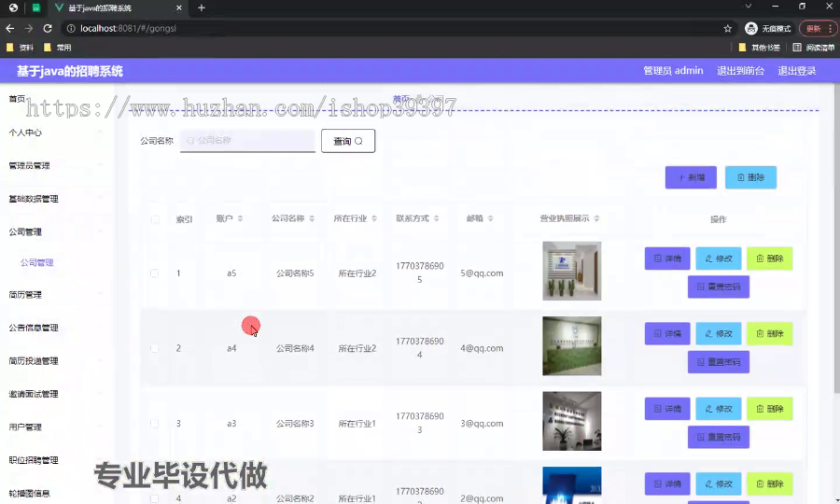Bookmark this page with star icon
This screenshot has width=840, height=504.
[727, 28]
